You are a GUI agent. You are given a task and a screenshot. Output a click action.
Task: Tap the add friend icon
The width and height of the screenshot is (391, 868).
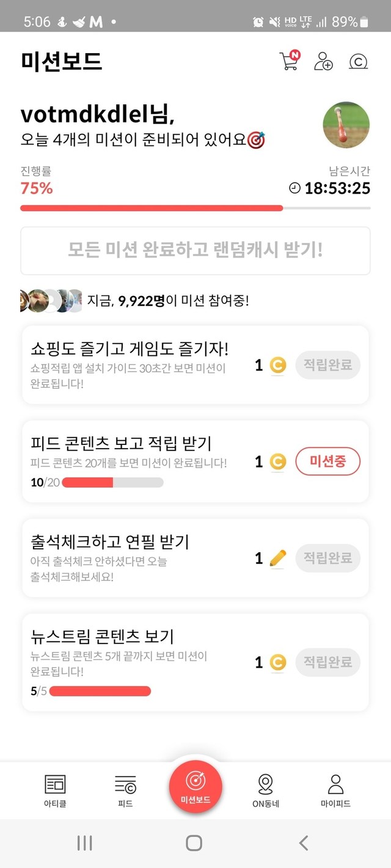(x=323, y=61)
